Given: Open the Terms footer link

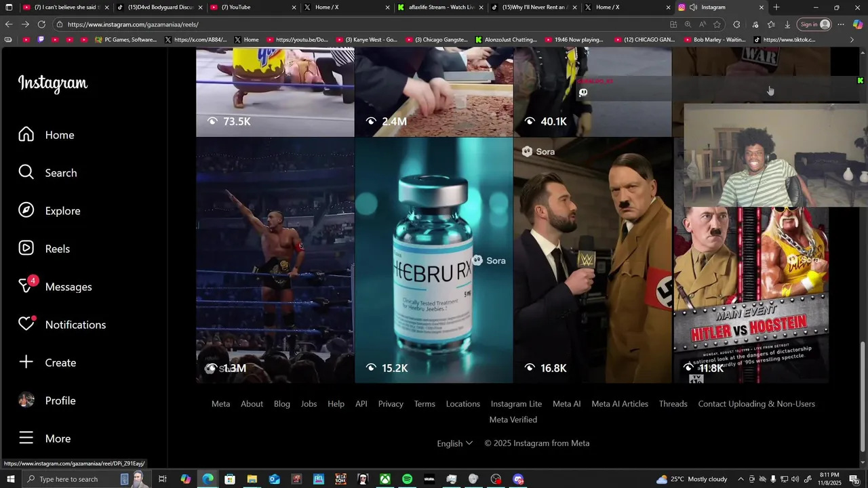Looking at the screenshot, I should (425, 404).
